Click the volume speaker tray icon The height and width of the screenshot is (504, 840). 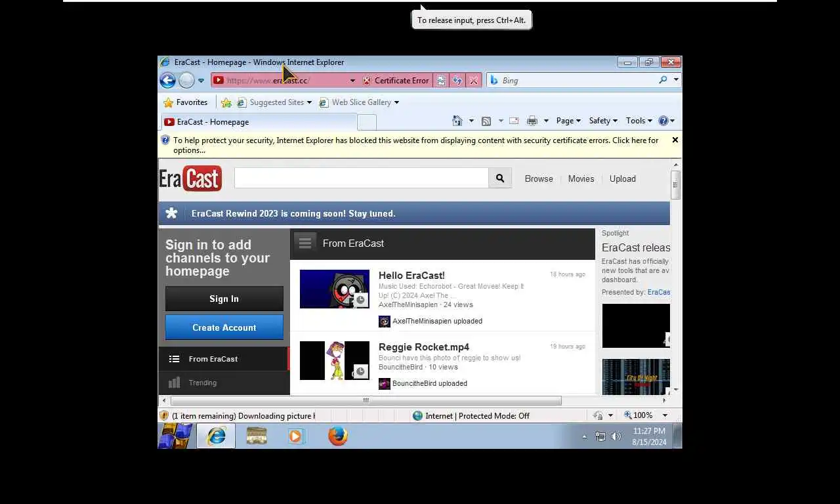(616, 436)
